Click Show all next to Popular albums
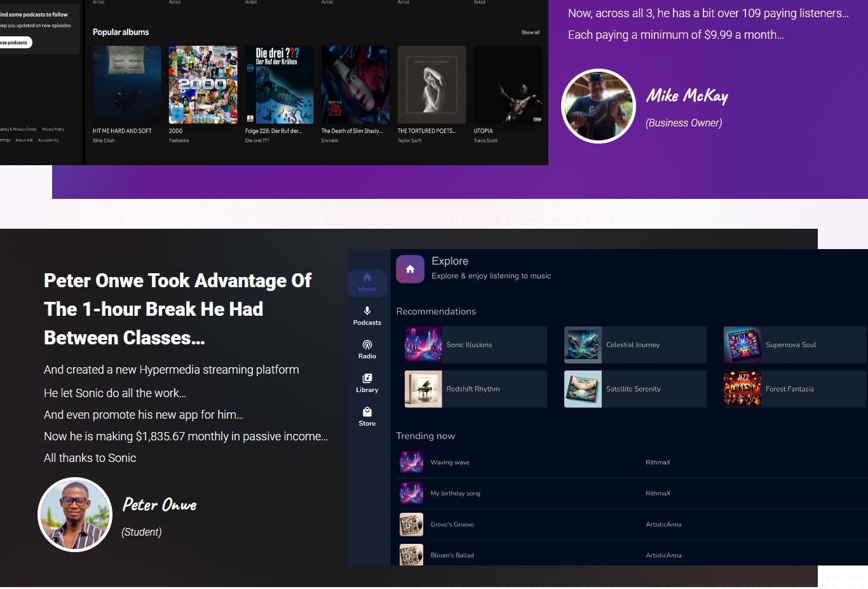 531,32
